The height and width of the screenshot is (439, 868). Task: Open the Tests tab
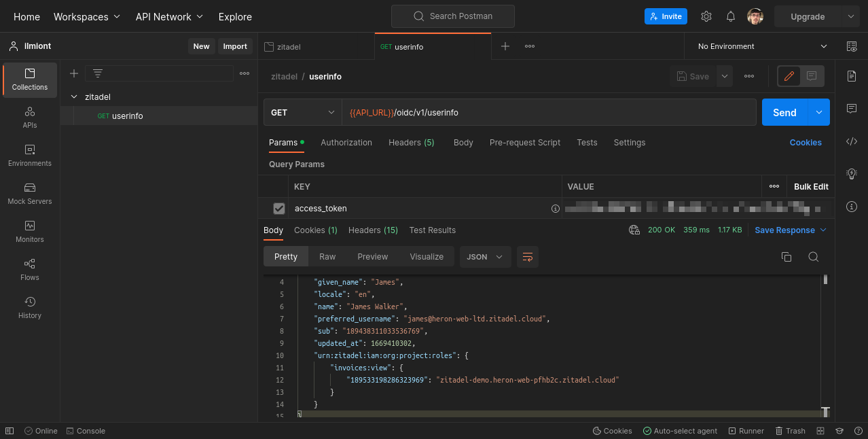[587, 143]
